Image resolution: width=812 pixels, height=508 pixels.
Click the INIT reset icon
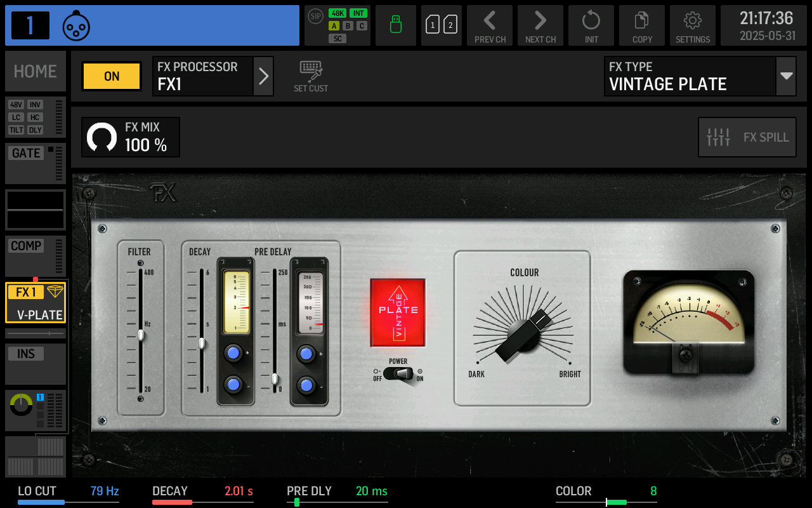pos(591,25)
